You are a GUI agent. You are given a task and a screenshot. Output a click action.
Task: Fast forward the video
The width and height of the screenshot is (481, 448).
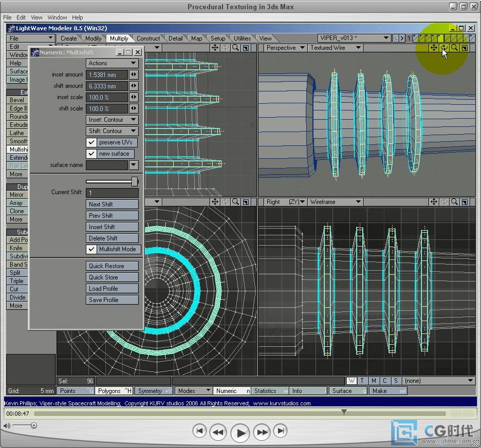point(262,432)
